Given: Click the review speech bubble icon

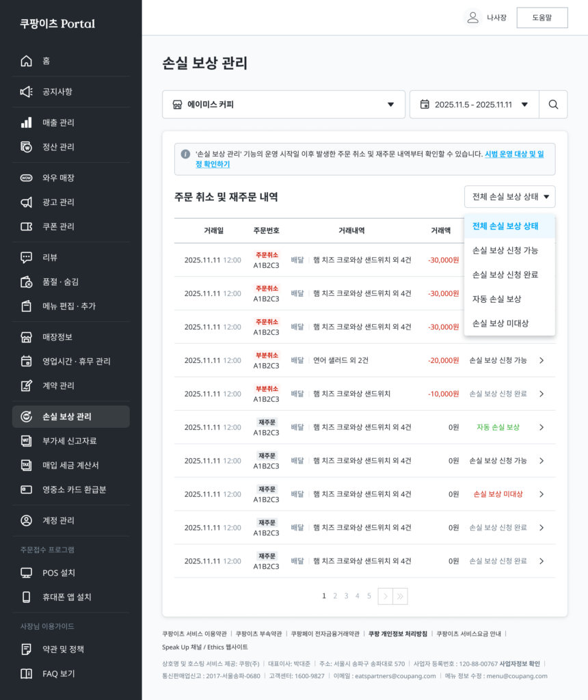Looking at the screenshot, I should 26,257.
